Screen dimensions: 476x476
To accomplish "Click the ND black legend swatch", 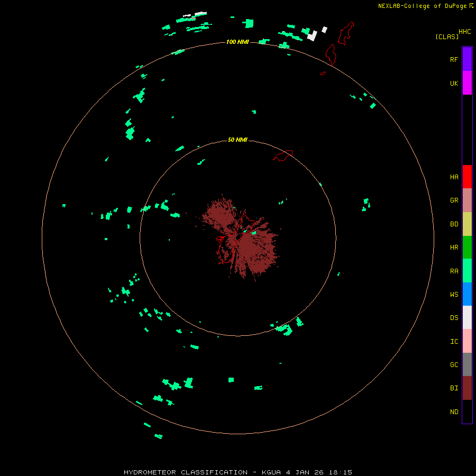I will pos(467,411).
